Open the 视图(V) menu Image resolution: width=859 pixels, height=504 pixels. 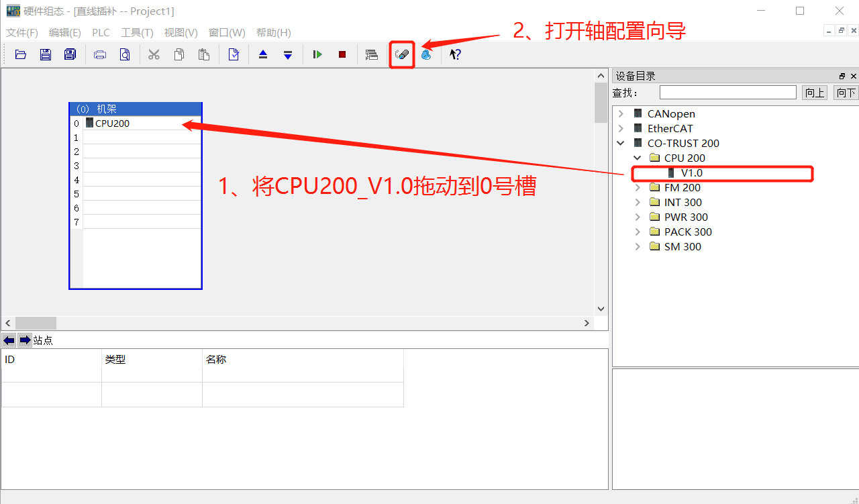pos(181,33)
